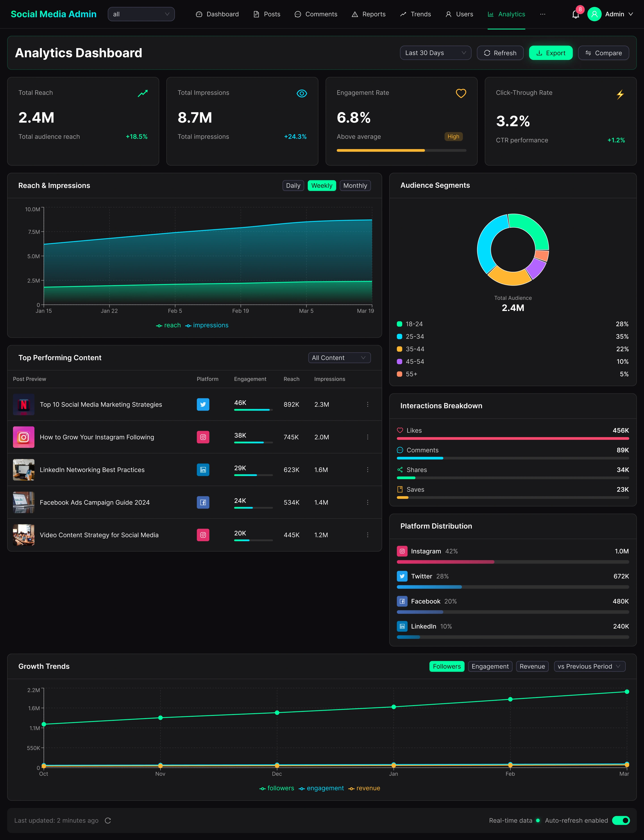Screen dimensions: 644x840
Task: Switch the chart to Daily view
Action: click(x=293, y=186)
